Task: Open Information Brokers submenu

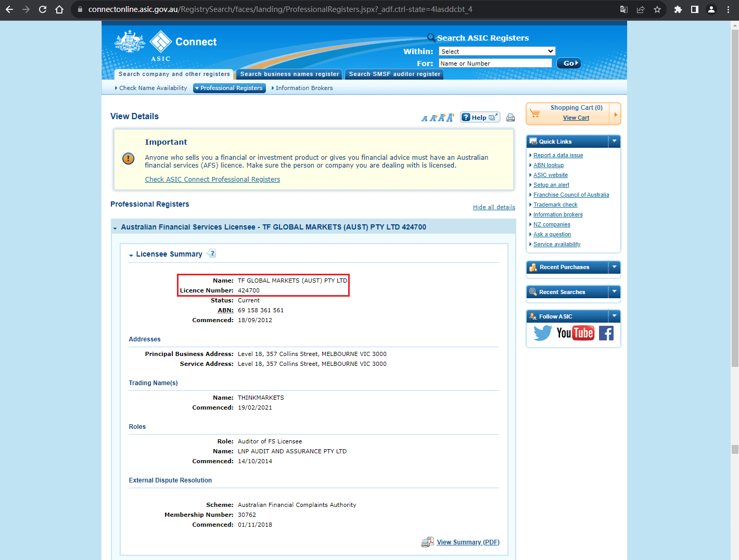Action: [x=302, y=88]
